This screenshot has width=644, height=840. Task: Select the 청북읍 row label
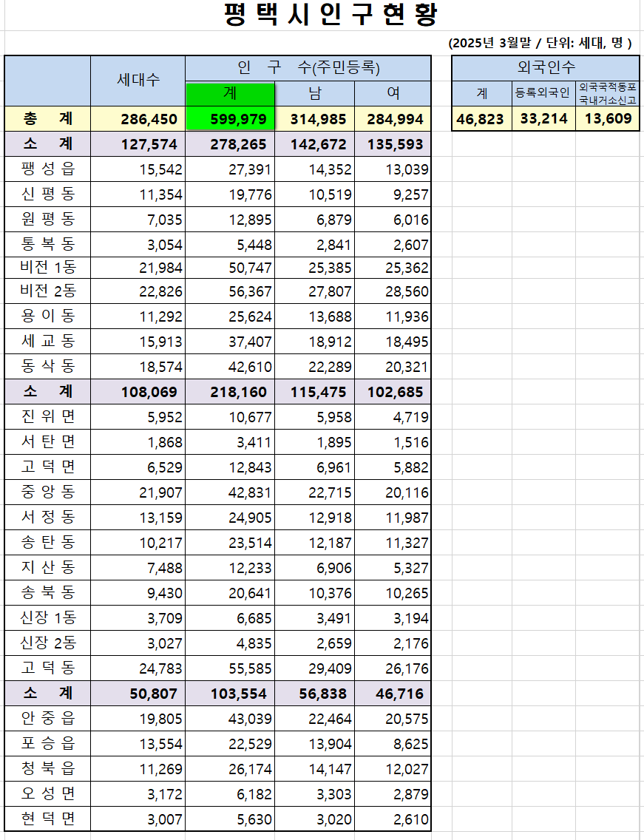point(47,769)
